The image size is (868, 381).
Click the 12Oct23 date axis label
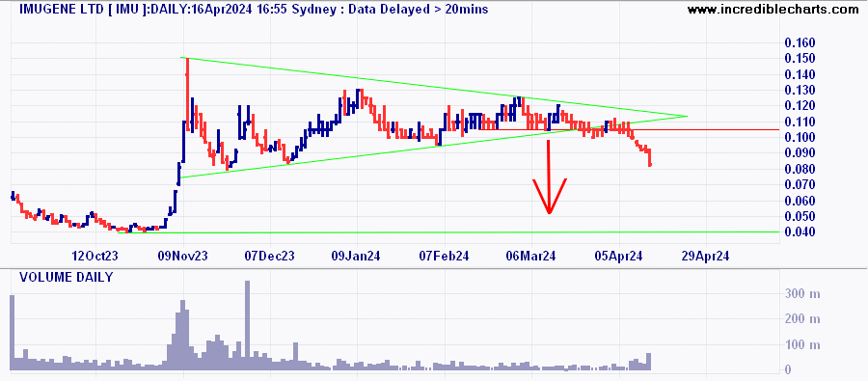[x=95, y=257]
